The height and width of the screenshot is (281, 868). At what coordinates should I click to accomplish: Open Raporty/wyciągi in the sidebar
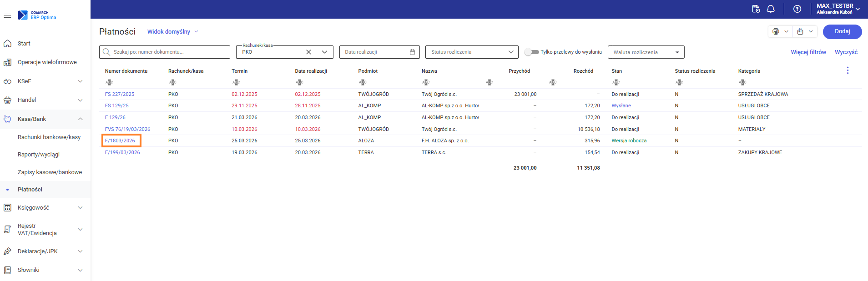click(x=39, y=155)
